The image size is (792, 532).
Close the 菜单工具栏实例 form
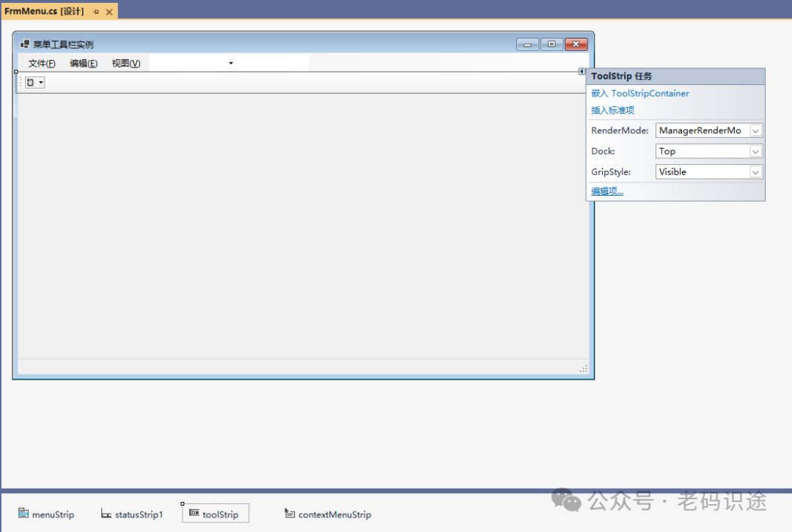pyautogui.click(x=576, y=45)
